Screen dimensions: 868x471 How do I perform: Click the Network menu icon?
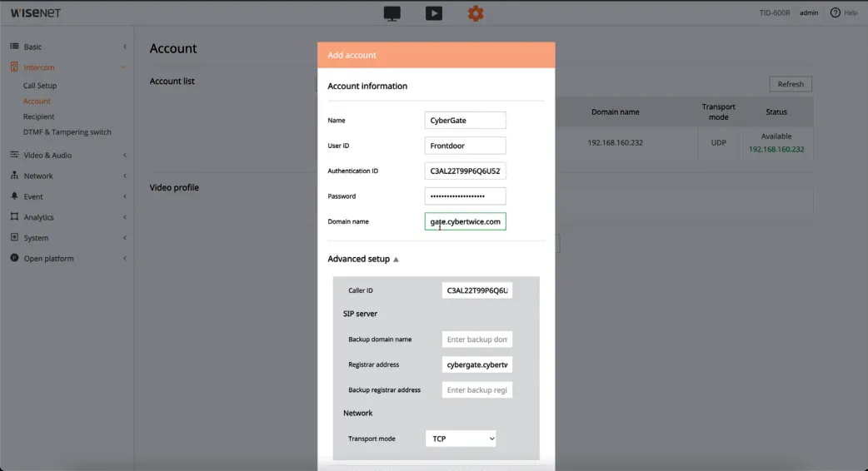pos(14,176)
